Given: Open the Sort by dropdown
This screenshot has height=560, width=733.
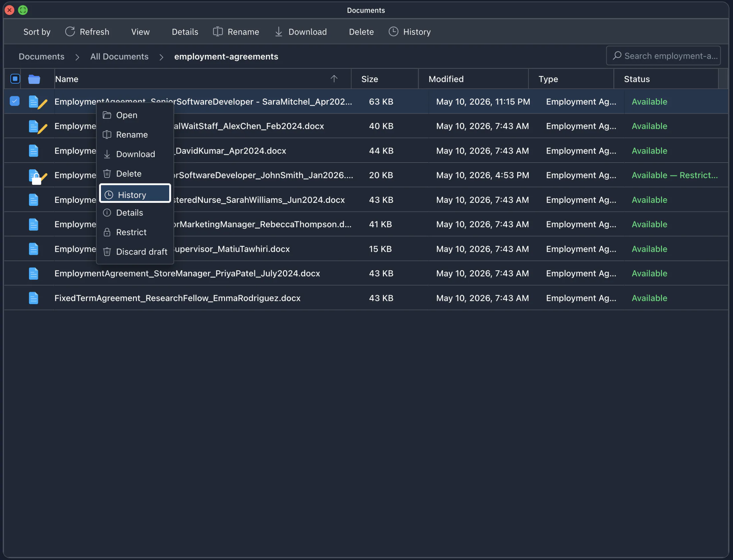Looking at the screenshot, I should coord(37,32).
